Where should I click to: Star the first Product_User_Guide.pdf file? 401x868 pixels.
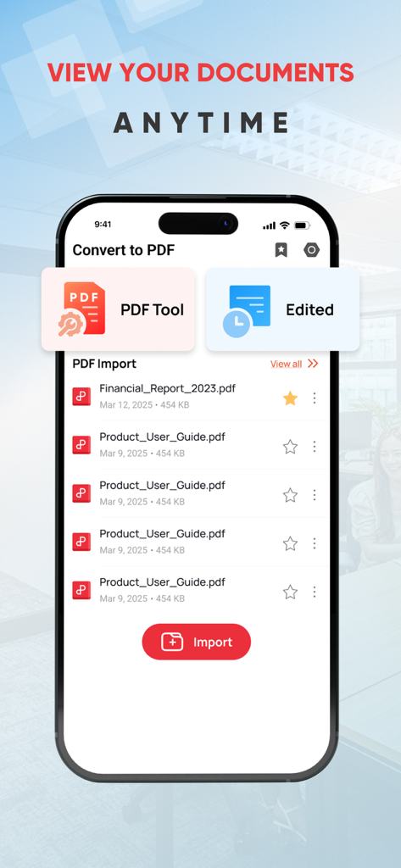pyautogui.click(x=290, y=447)
